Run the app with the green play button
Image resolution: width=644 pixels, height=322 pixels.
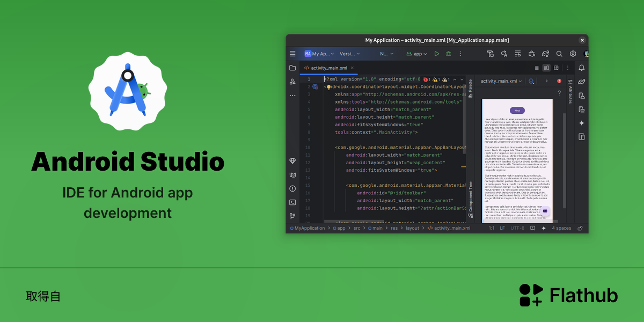pos(437,54)
